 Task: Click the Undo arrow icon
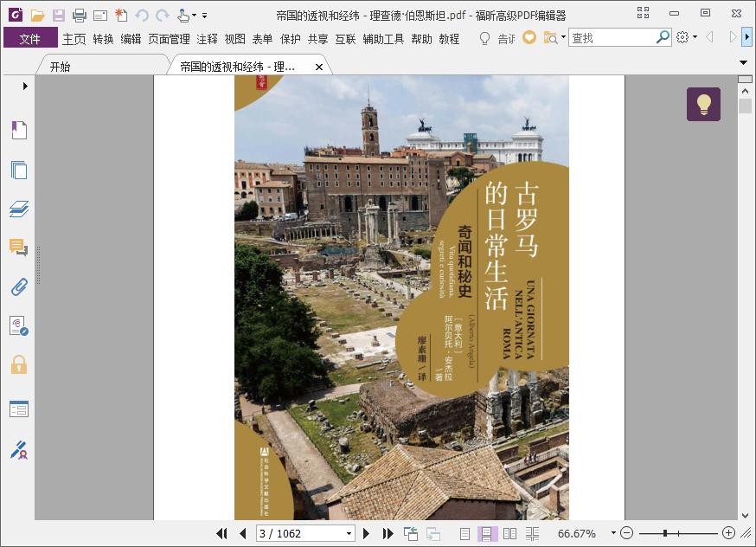tap(142, 16)
